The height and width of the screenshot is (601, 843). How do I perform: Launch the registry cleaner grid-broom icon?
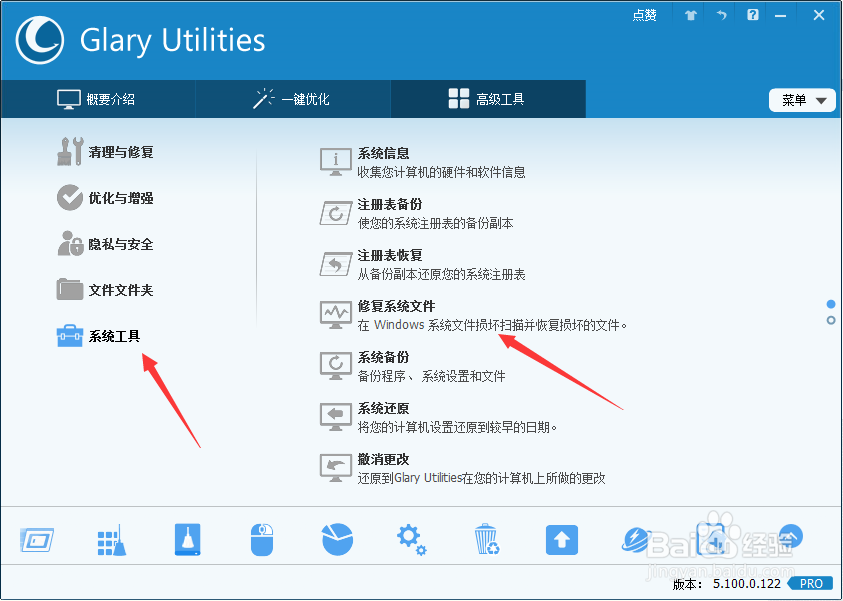pyautogui.click(x=112, y=540)
